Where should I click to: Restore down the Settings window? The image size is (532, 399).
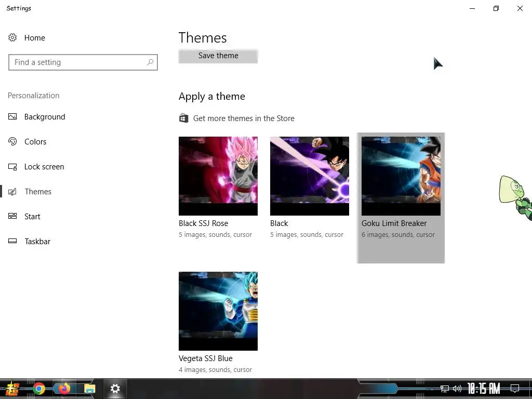point(496,8)
